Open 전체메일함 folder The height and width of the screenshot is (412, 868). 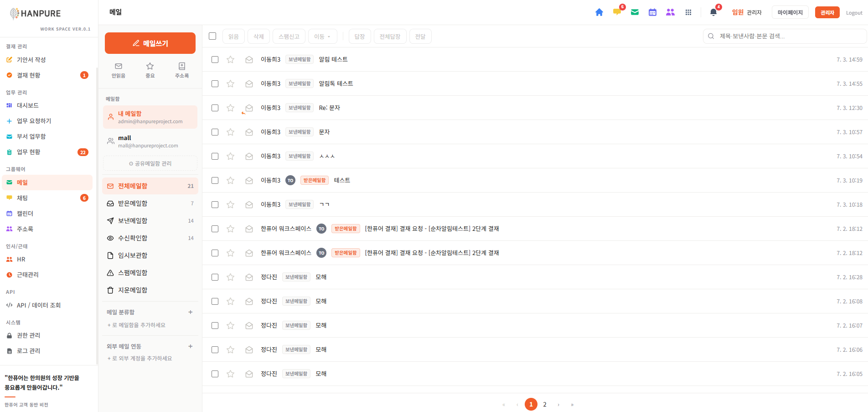click(x=150, y=186)
